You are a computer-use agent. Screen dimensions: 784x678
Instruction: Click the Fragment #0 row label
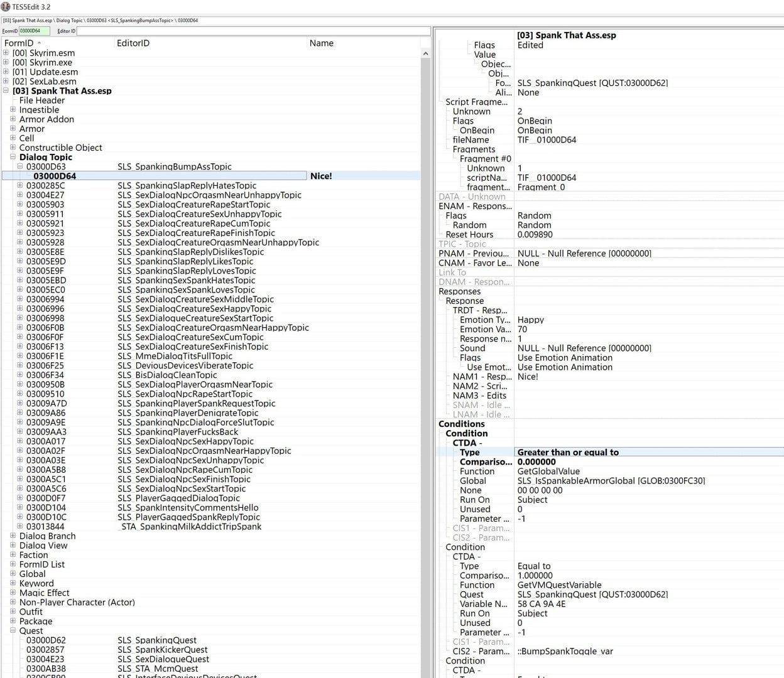[486, 159]
